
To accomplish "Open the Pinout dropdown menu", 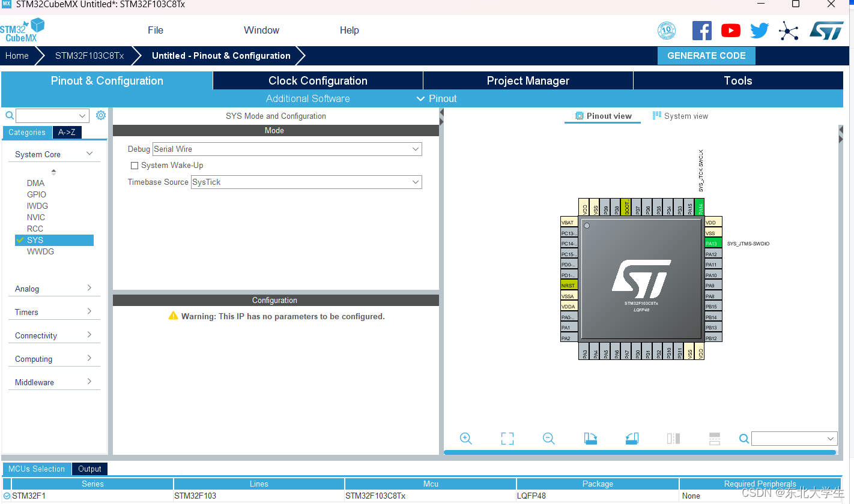I will [437, 98].
